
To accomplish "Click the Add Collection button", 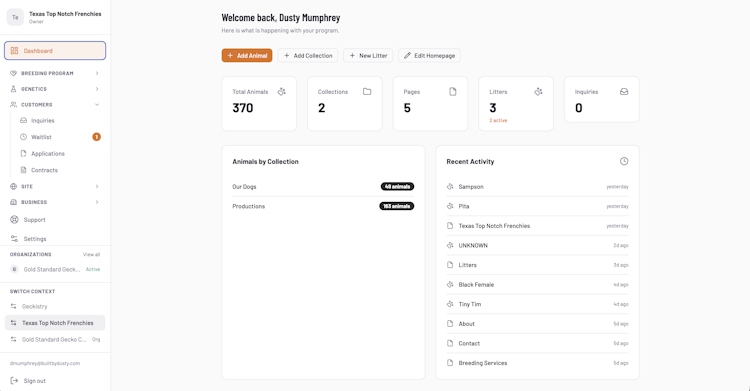I will (308, 56).
